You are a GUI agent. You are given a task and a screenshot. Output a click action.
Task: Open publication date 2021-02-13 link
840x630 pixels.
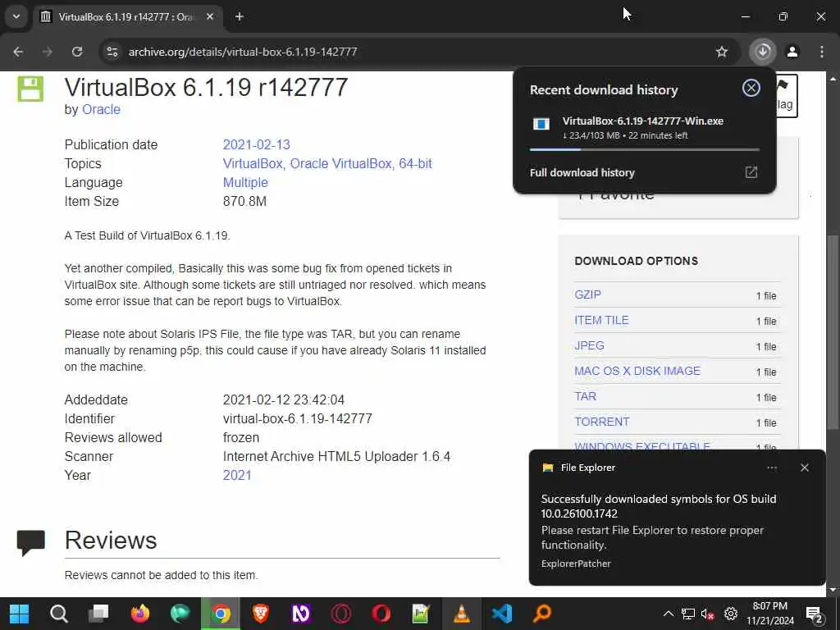(256, 144)
